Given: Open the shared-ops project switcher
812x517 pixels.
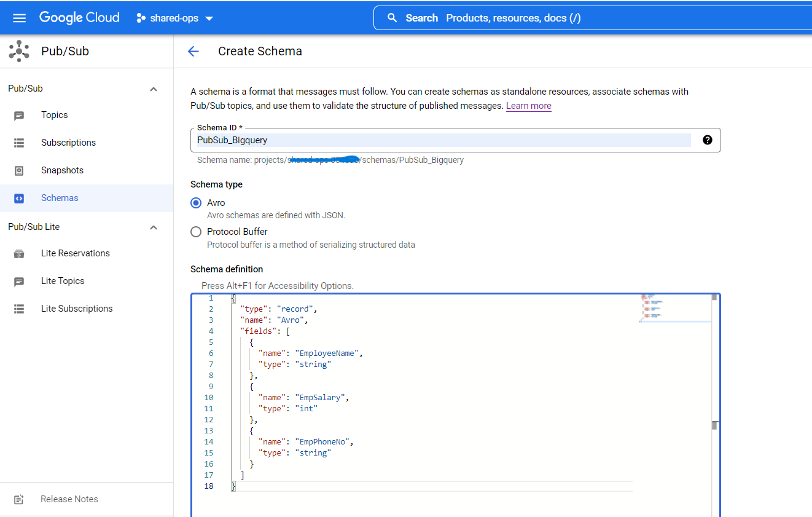Looking at the screenshot, I should point(174,18).
